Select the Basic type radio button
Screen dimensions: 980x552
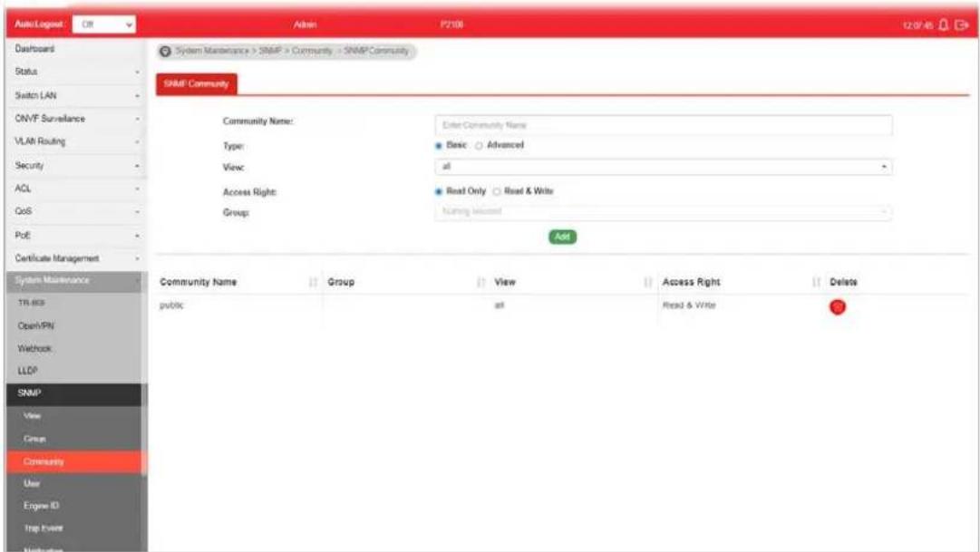439,146
